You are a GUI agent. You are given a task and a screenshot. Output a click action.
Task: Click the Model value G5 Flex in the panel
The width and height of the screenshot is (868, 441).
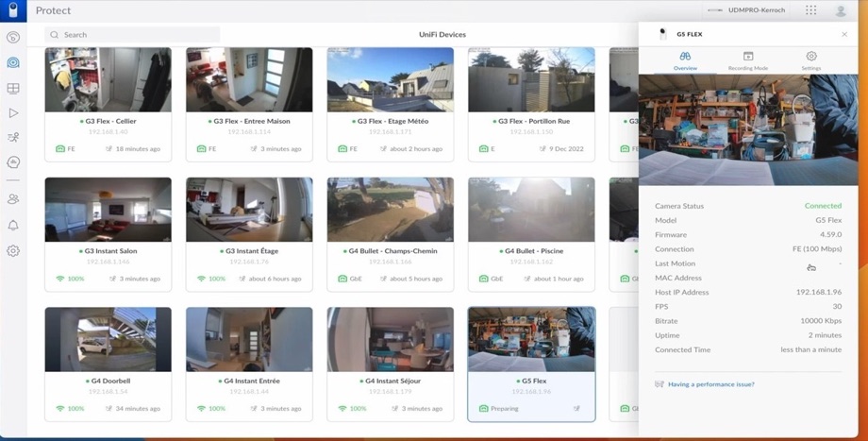(828, 220)
